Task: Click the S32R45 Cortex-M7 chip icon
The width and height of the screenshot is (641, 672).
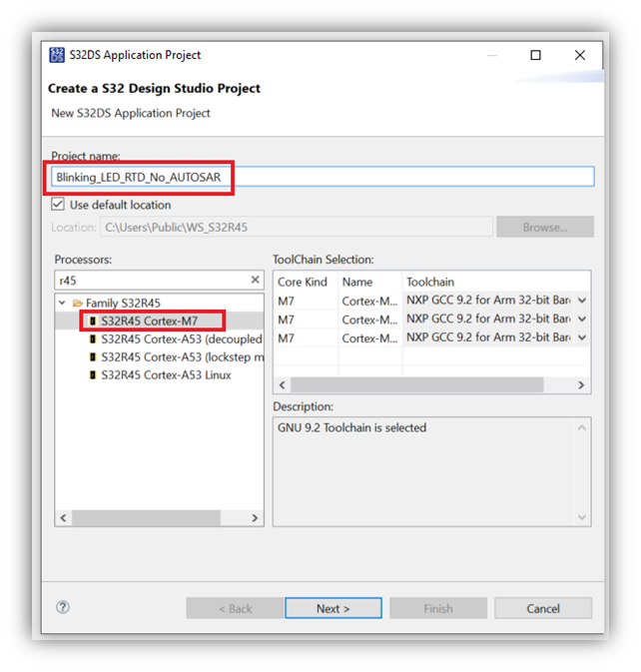Action: coord(93,322)
